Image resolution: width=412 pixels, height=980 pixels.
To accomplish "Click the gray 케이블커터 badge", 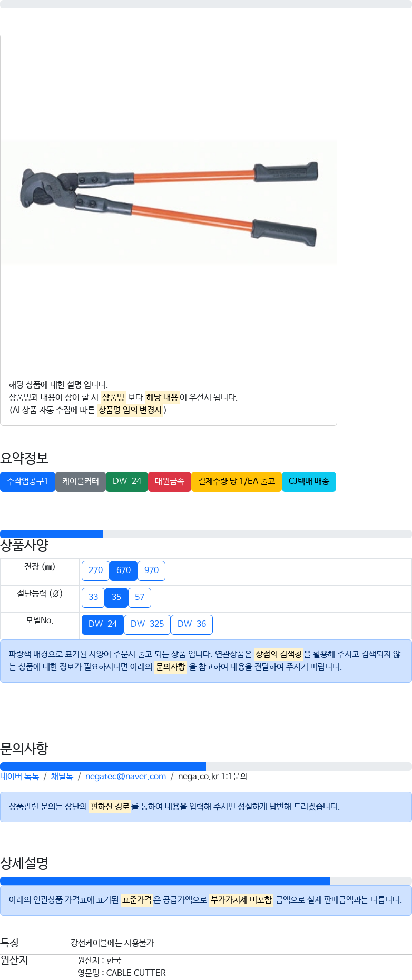I will pyautogui.click(x=81, y=481).
